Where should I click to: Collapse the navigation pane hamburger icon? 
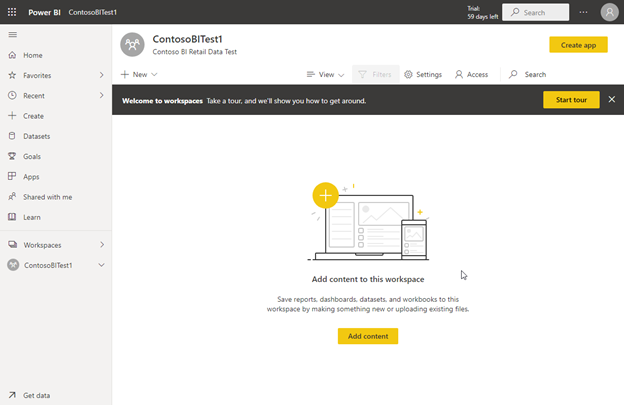pos(13,35)
